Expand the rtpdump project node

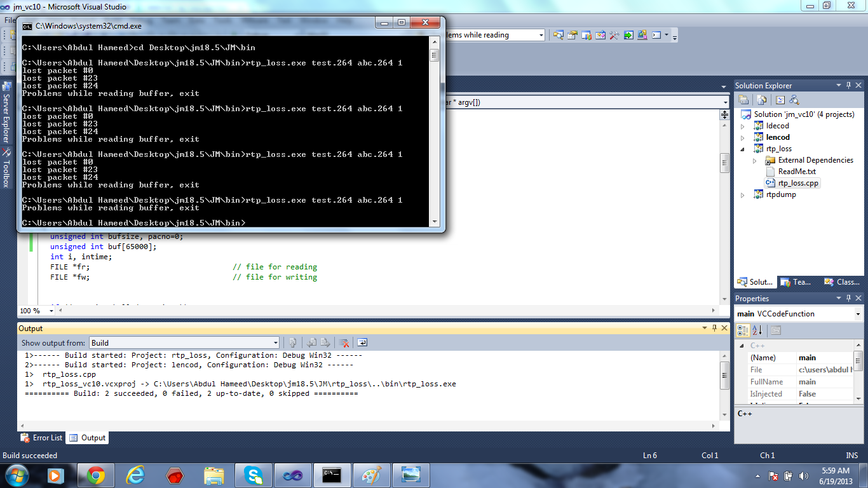pos(742,195)
